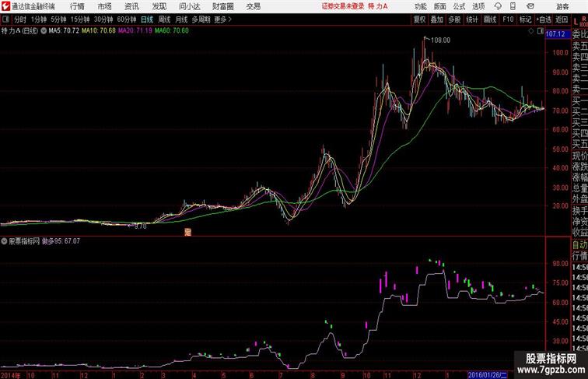Switch to 1分钟 chart period
588x379 pixels.
[x=39, y=19]
